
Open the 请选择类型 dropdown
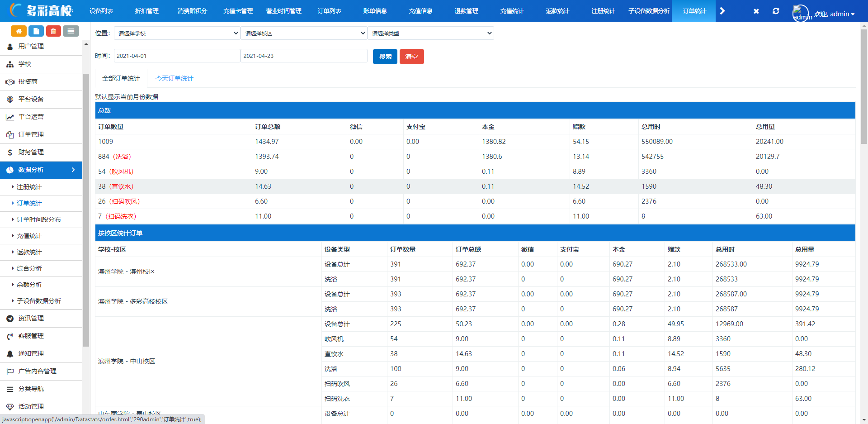(x=431, y=33)
